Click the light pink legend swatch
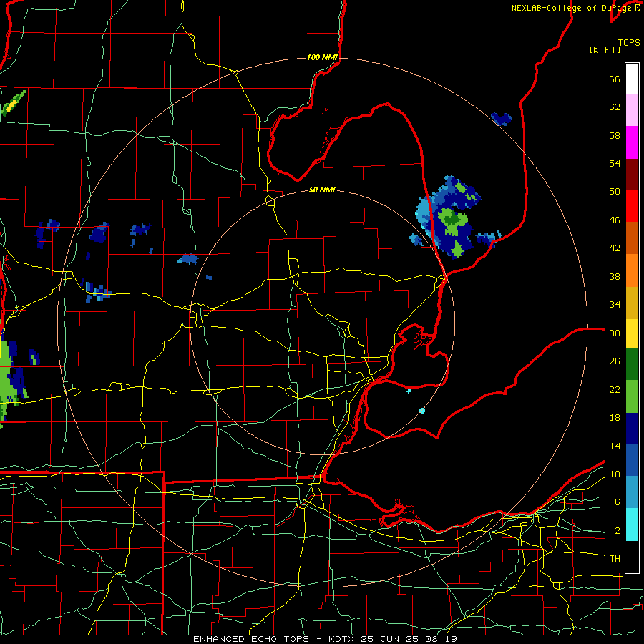The height and width of the screenshot is (644, 644). pyautogui.click(x=632, y=110)
